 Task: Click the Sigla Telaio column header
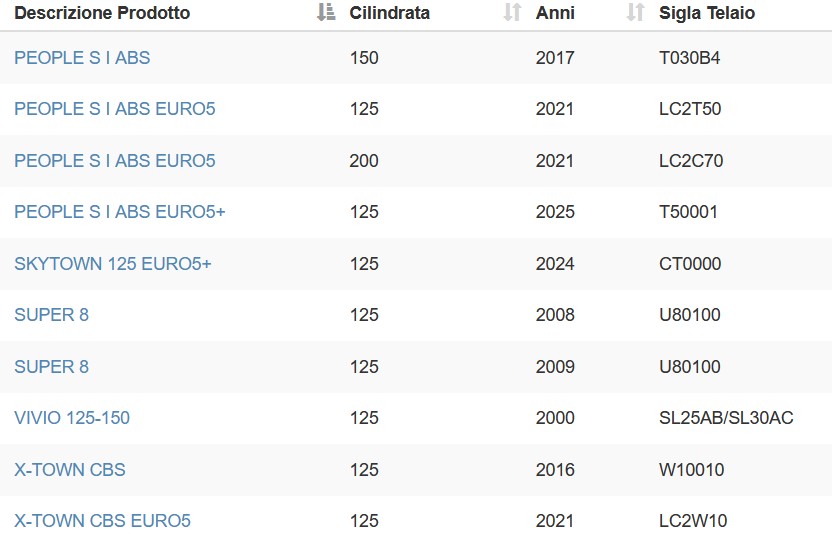tap(707, 13)
